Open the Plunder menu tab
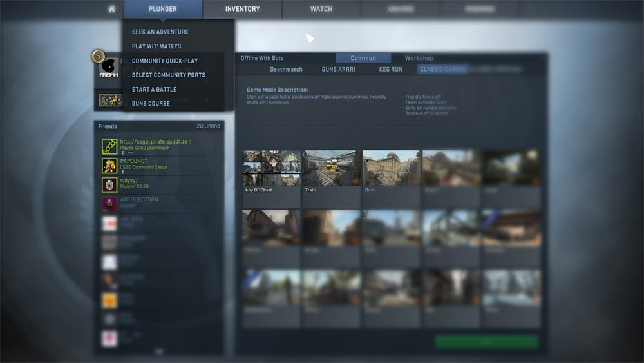The width and height of the screenshot is (644, 363). [162, 9]
